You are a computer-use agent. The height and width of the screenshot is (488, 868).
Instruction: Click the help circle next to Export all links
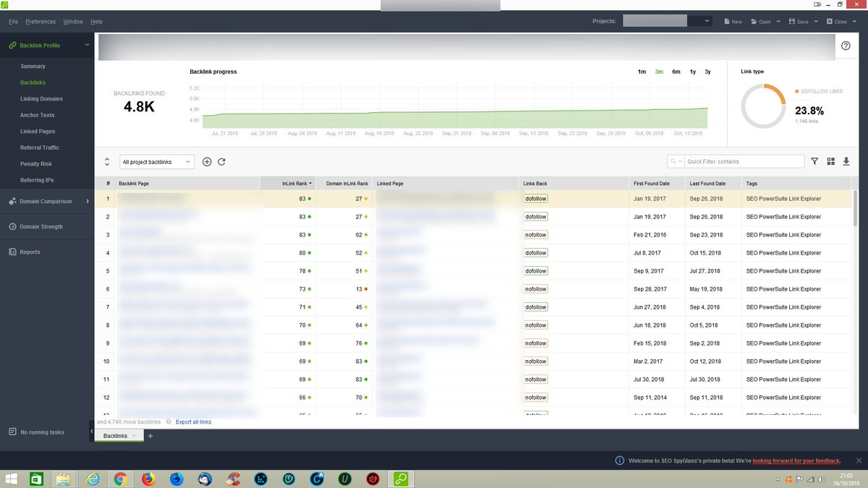point(169,421)
